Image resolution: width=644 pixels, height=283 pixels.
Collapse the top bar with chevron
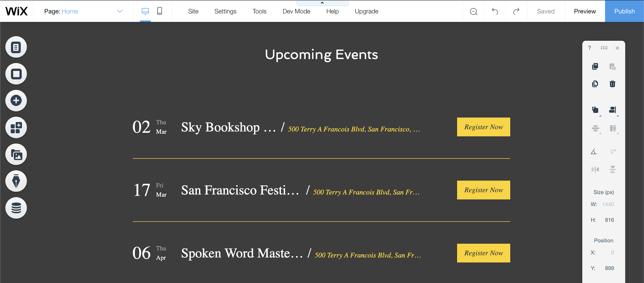pyautogui.click(x=323, y=3)
